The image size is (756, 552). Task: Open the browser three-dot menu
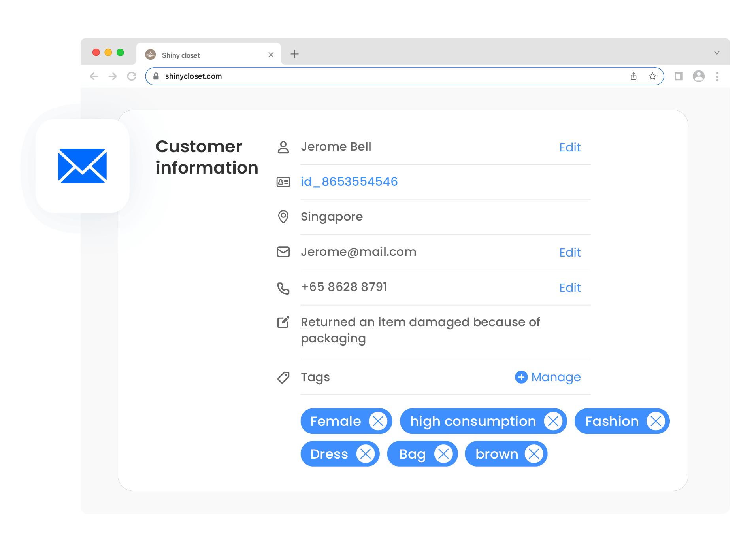point(717,76)
